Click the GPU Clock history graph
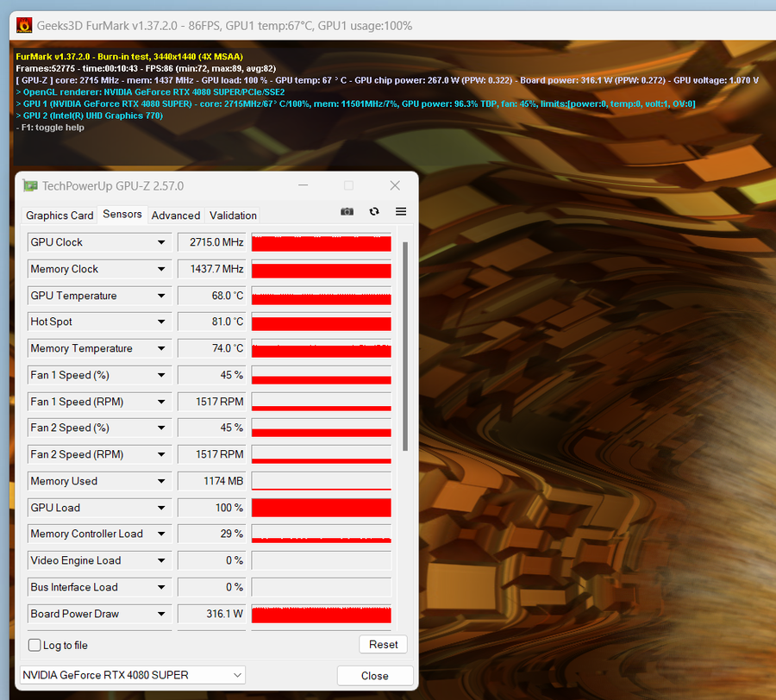 pyautogui.click(x=322, y=242)
